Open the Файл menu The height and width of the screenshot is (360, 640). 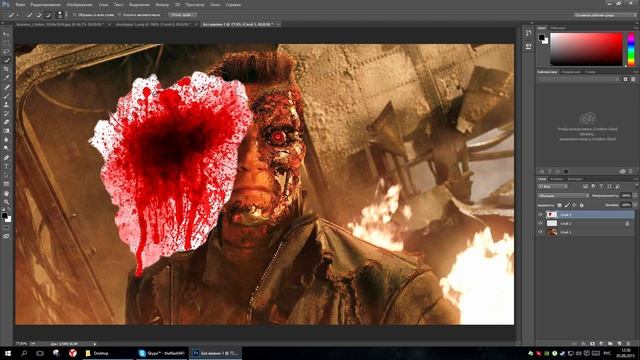(20, 5)
